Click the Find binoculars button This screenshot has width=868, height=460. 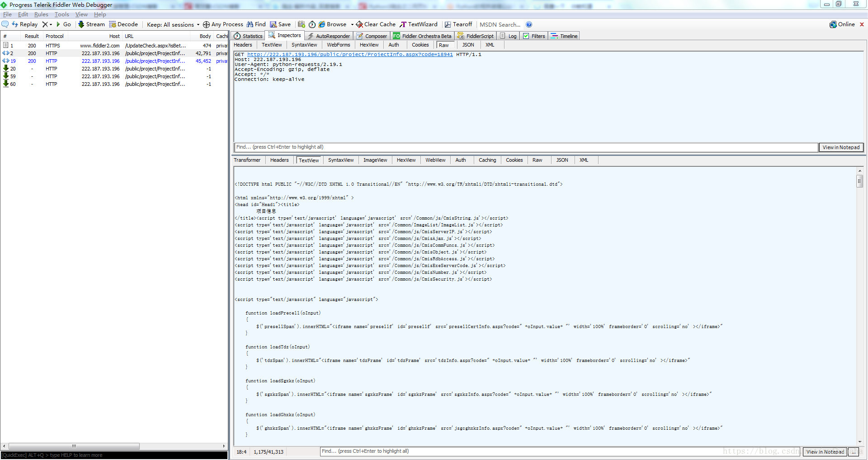tap(256, 24)
